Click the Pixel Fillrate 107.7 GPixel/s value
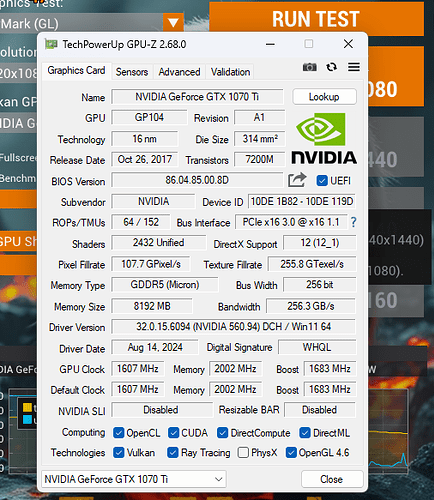Screen dimensions: 434x500 pos(151,264)
